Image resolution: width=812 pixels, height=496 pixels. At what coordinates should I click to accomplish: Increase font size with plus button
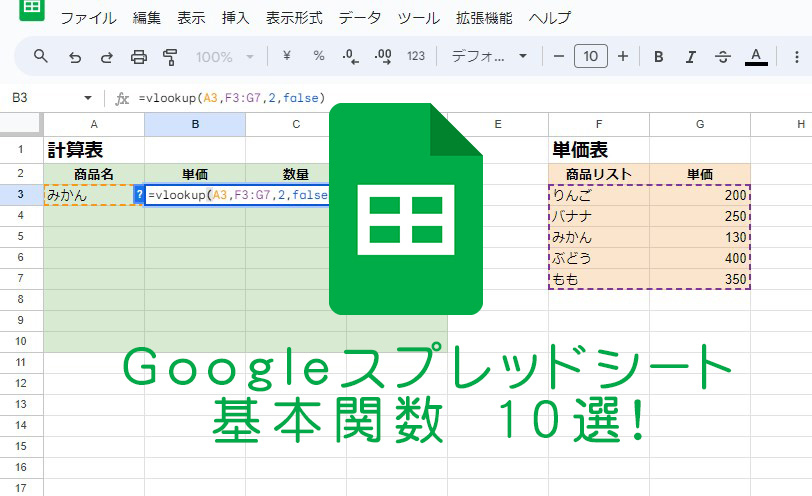[623, 56]
